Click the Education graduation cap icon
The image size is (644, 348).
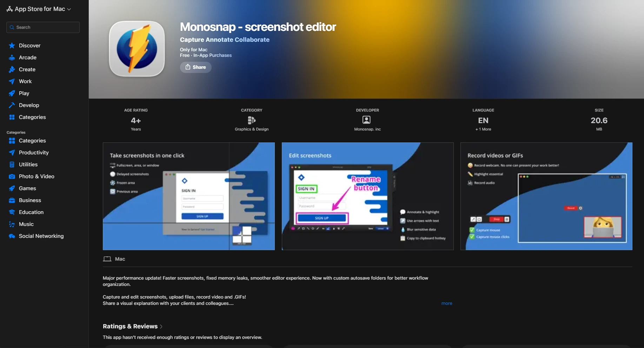tap(12, 212)
